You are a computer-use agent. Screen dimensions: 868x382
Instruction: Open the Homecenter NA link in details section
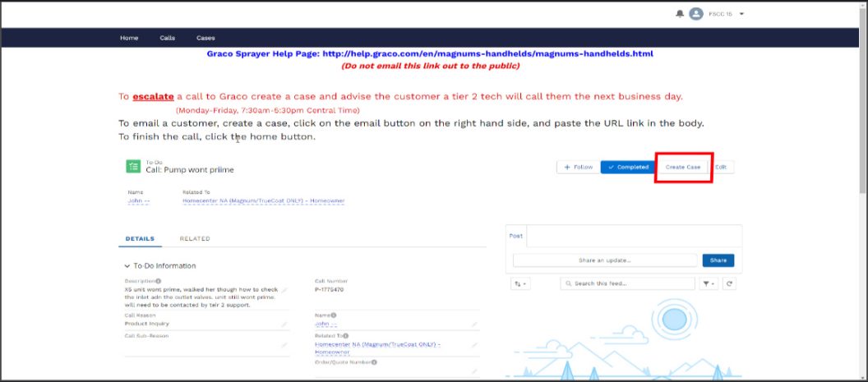point(377,348)
